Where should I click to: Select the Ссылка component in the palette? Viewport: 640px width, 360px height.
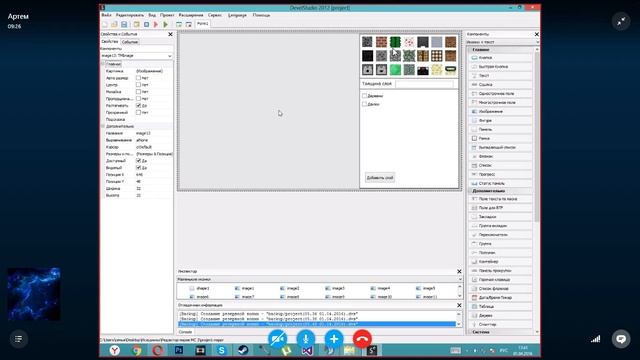click(x=501, y=84)
